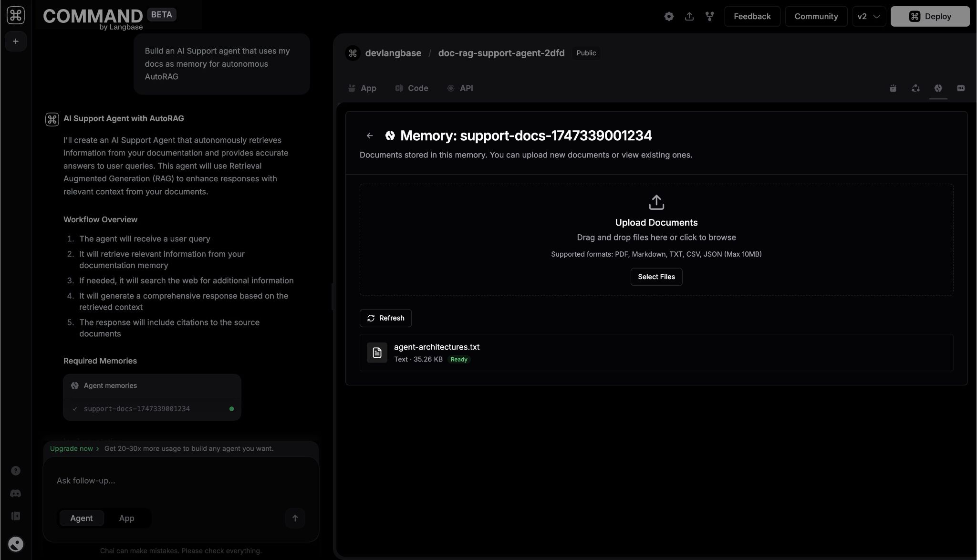Screen dimensions: 977x560
Task: Switch to the Code tab
Action: (412, 88)
